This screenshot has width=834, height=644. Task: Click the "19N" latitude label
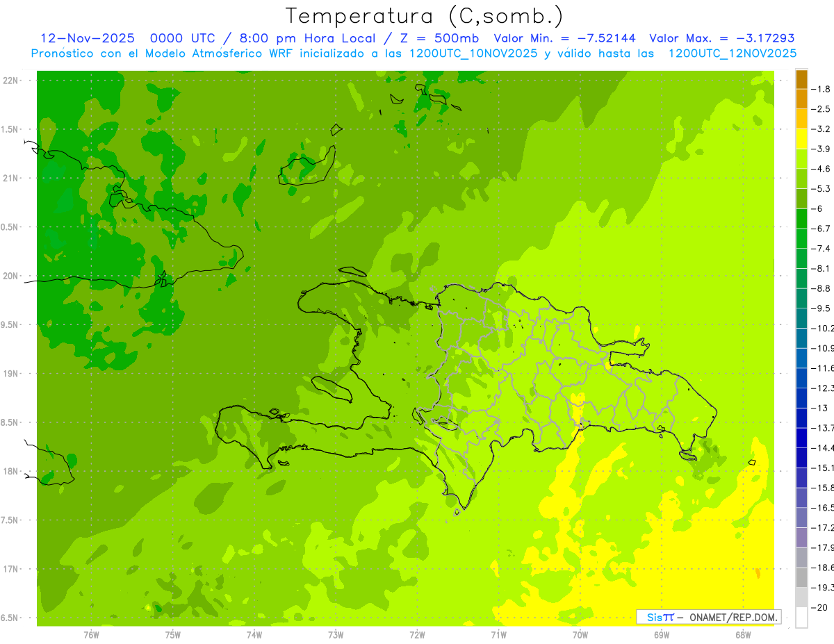[x=10, y=374]
